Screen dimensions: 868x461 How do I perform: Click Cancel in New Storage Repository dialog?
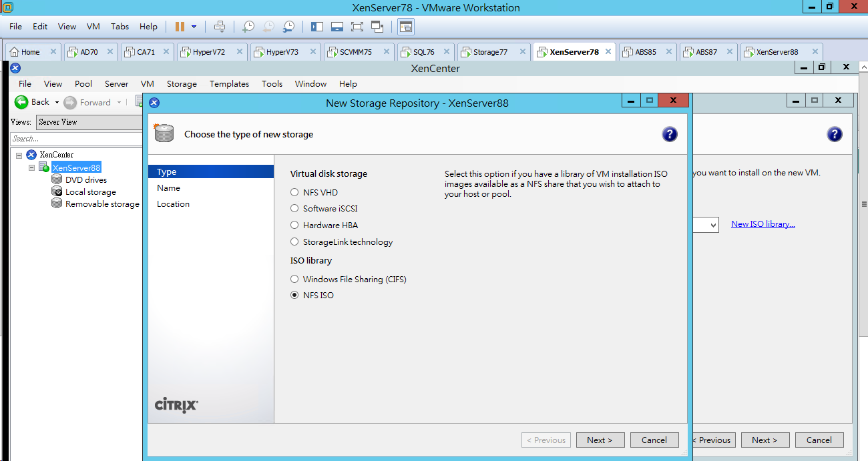[x=654, y=440]
